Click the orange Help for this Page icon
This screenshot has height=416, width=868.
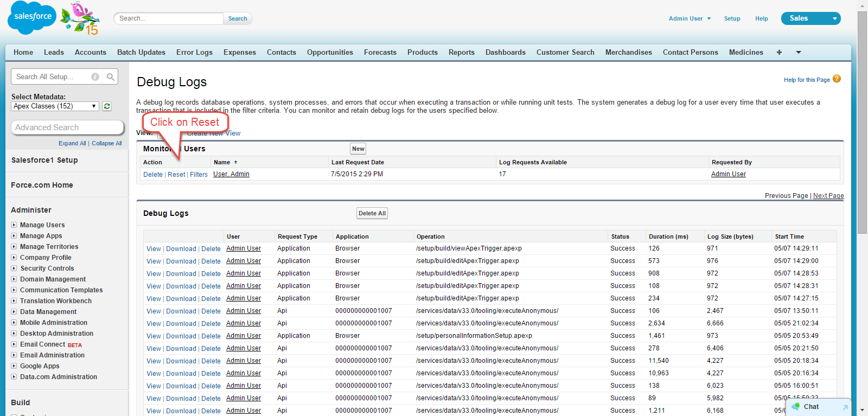tap(837, 79)
